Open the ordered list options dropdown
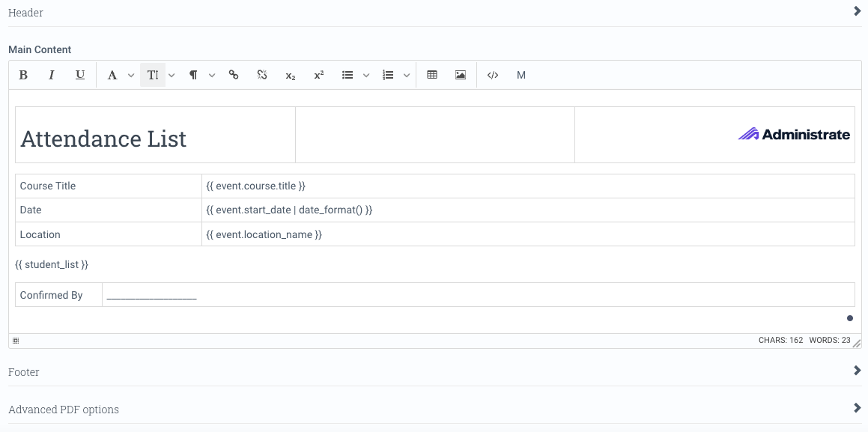Screen dimensions: 868x432 click(x=407, y=75)
